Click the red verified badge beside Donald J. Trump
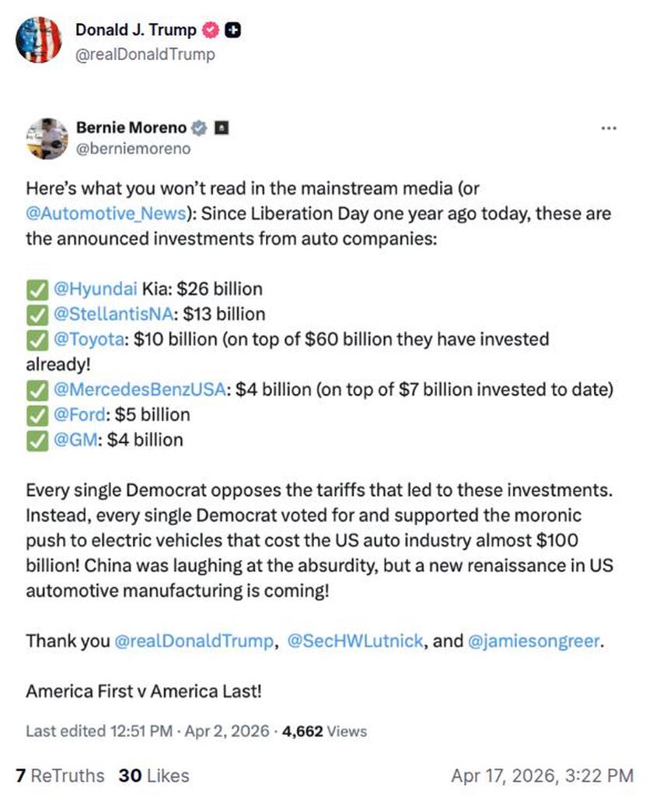The width and height of the screenshot is (653, 812). click(x=210, y=30)
